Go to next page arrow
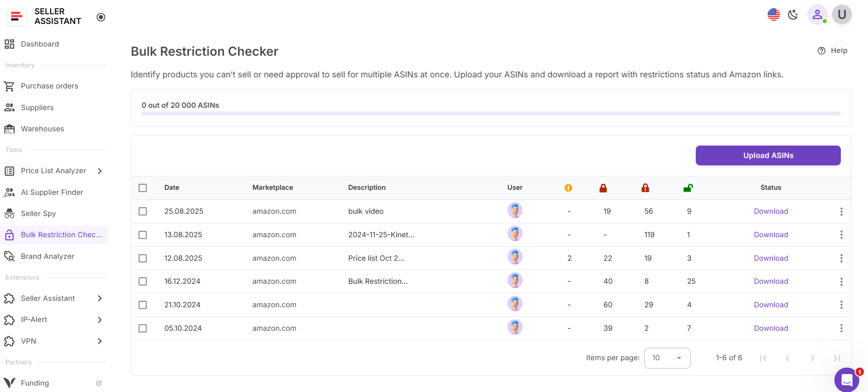Image resolution: width=868 pixels, height=392 pixels. [x=812, y=358]
